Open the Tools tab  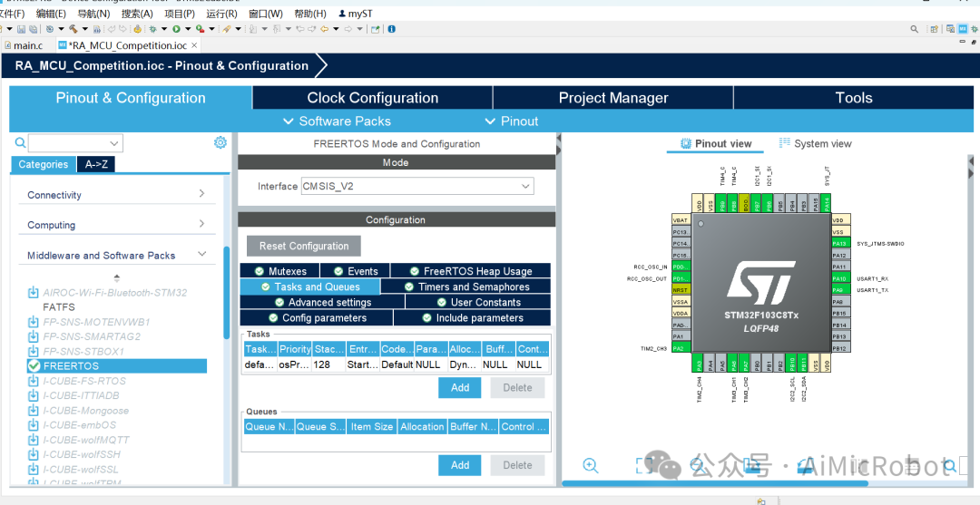(854, 98)
